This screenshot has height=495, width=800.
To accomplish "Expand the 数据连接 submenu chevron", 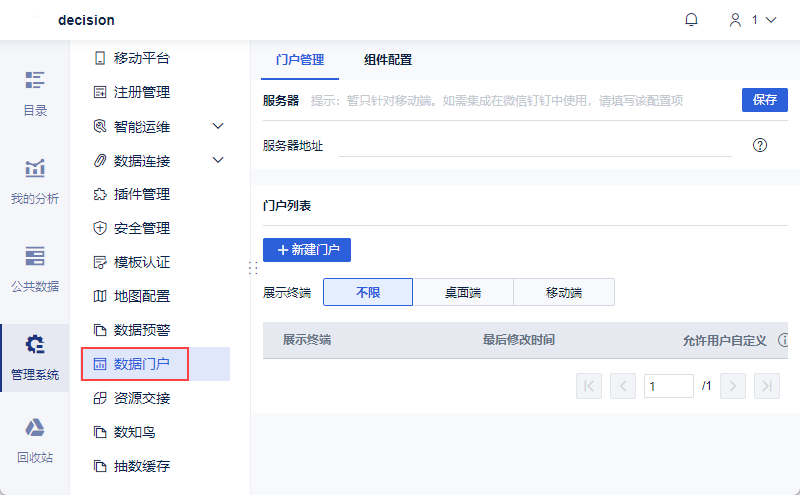I will click(218, 160).
